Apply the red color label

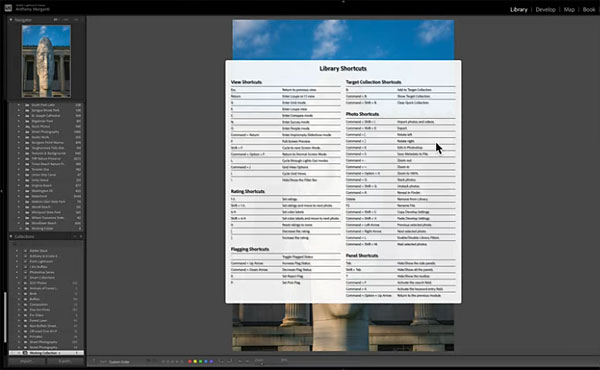click(190, 361)
